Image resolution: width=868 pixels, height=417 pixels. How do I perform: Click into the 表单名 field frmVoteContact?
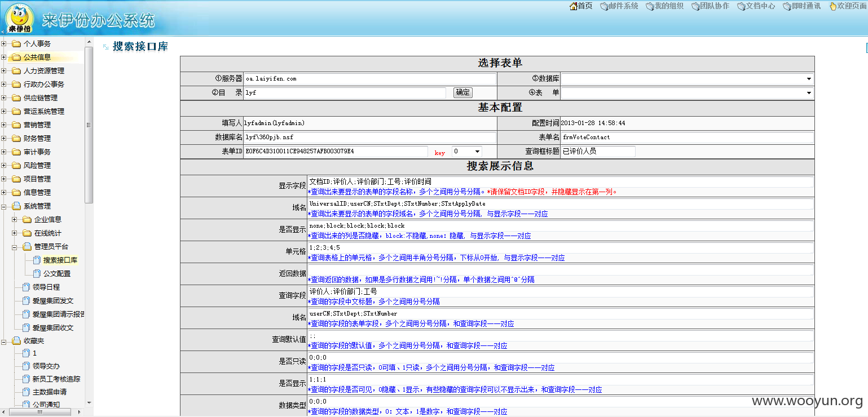tap(687, 137)
